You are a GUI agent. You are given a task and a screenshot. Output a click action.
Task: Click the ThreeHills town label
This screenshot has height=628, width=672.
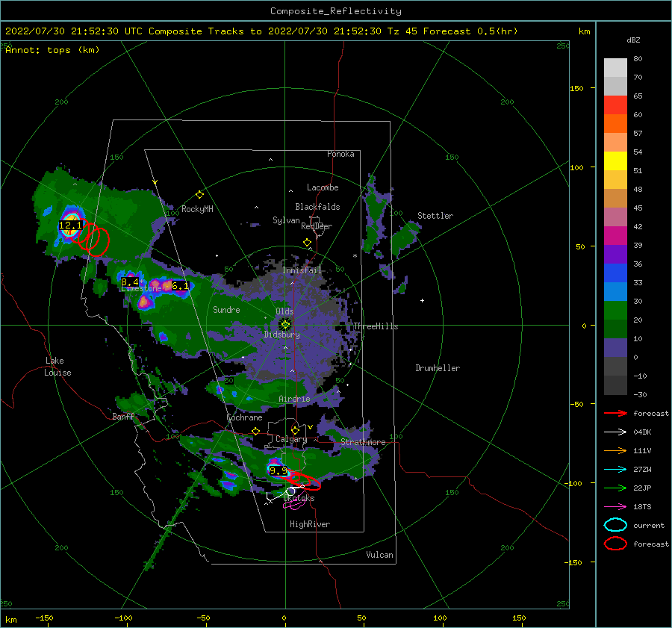tap(376, 326)
